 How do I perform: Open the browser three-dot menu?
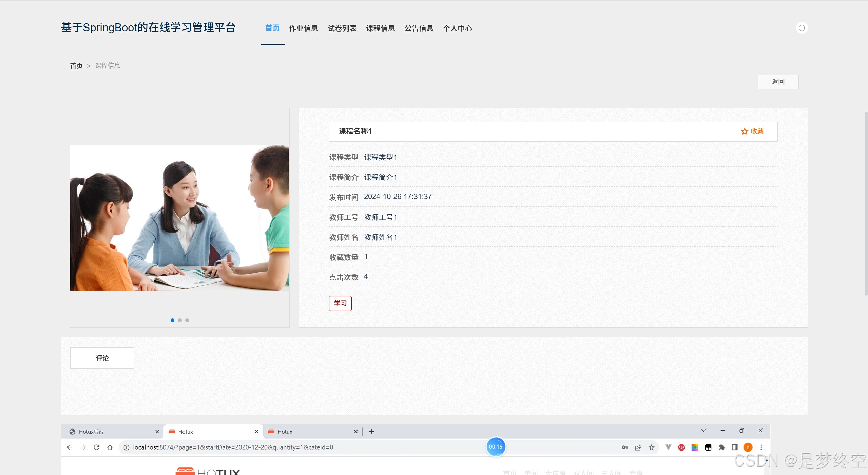761,447
